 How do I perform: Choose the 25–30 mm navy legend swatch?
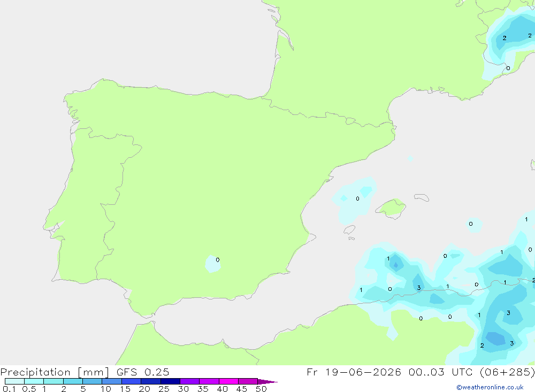170,381
